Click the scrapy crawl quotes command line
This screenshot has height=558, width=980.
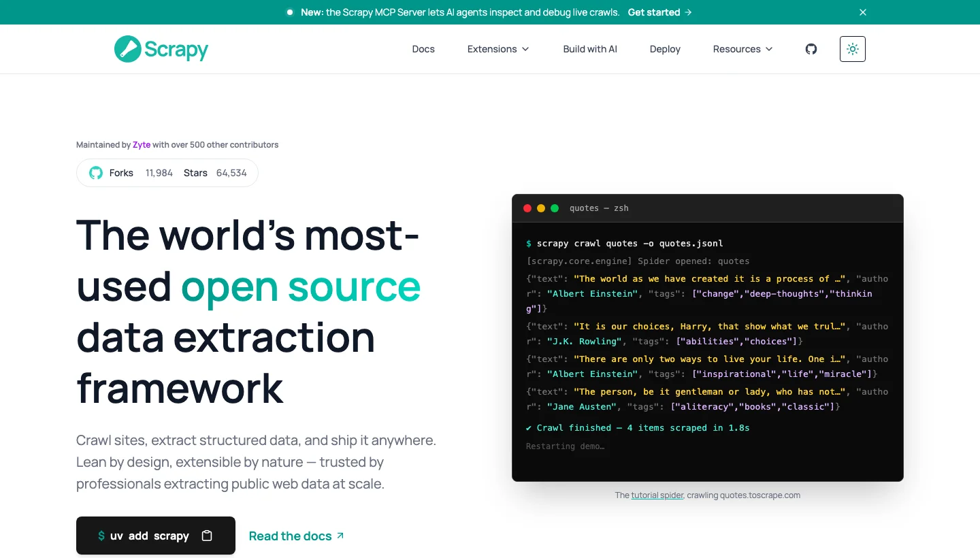[625, 244]
